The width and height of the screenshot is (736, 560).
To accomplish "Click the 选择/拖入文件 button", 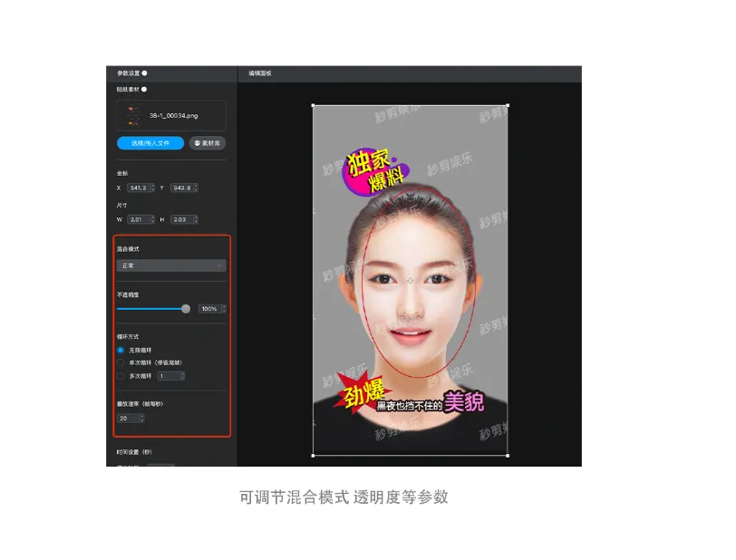I will (150, 143).
